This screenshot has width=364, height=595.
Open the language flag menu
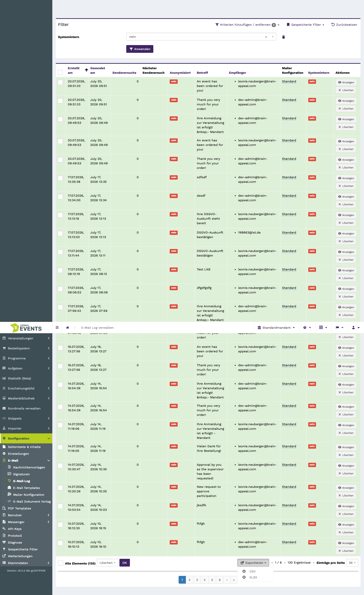(x=339, y=328)
